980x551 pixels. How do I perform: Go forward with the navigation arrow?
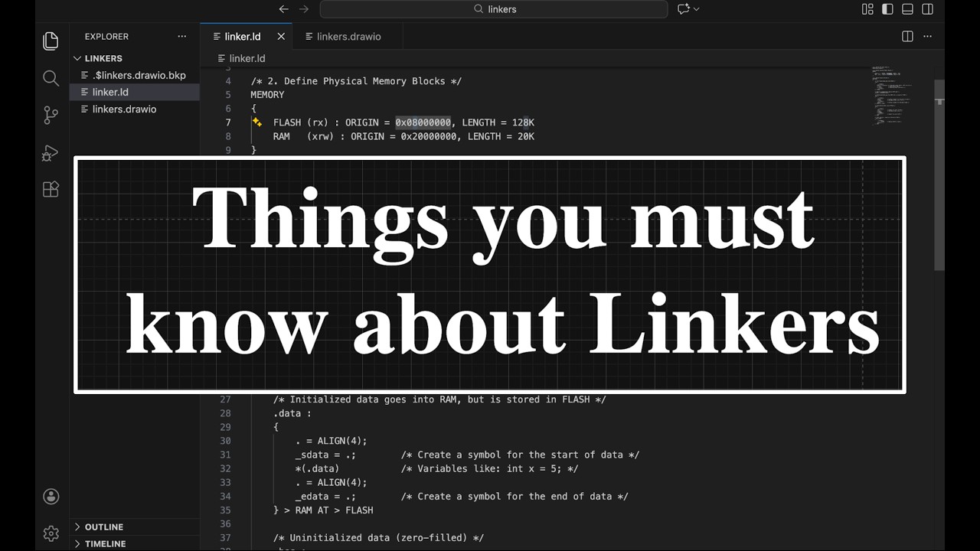coord(304,9)
